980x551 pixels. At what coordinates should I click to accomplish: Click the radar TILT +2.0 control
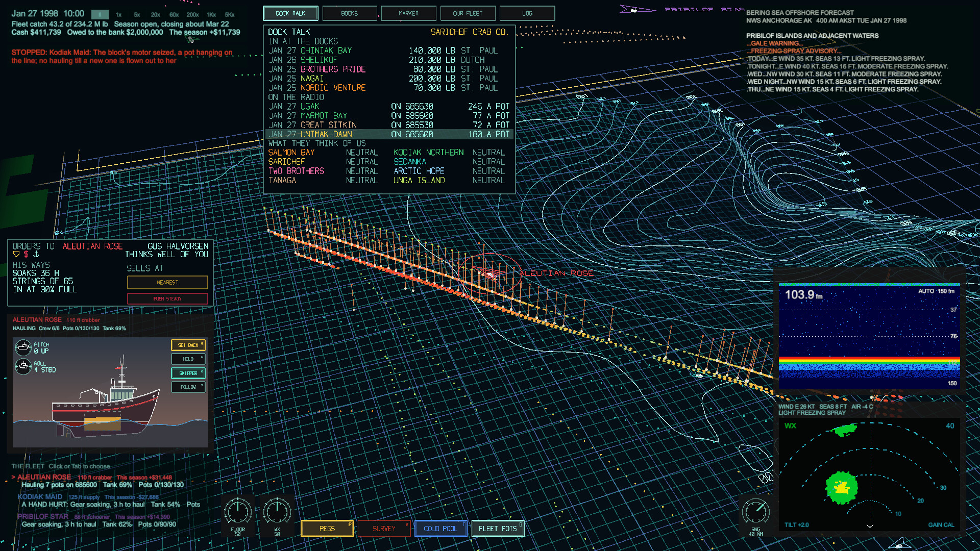pos(797,525)
